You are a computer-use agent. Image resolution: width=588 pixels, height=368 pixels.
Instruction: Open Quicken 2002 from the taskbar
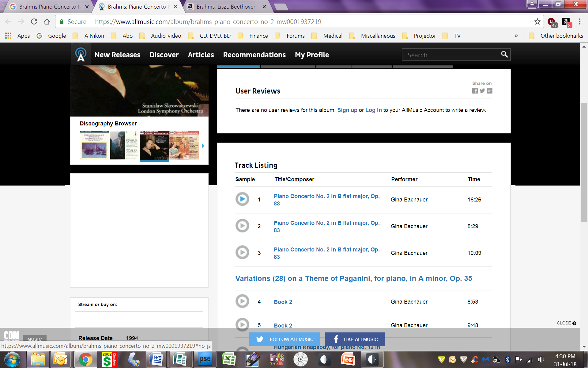109,359
